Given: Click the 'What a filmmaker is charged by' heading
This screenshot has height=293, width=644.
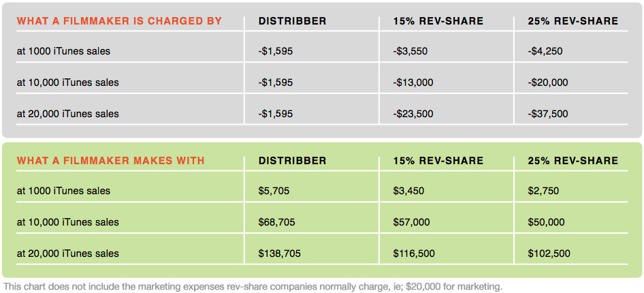Looking at the screenshot, I should (119, 21).
